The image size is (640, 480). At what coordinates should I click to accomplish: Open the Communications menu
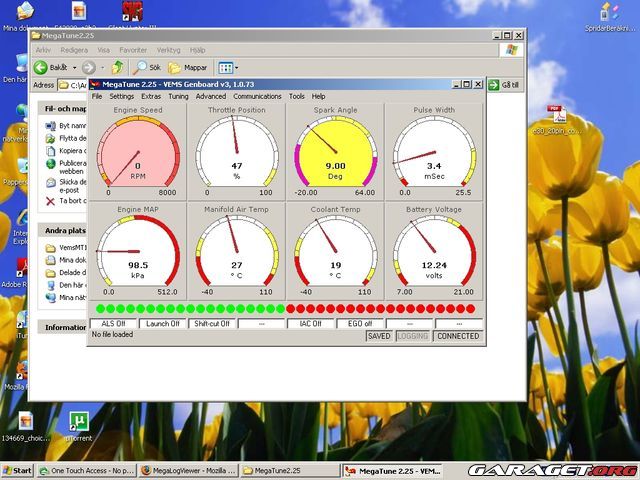257,96
